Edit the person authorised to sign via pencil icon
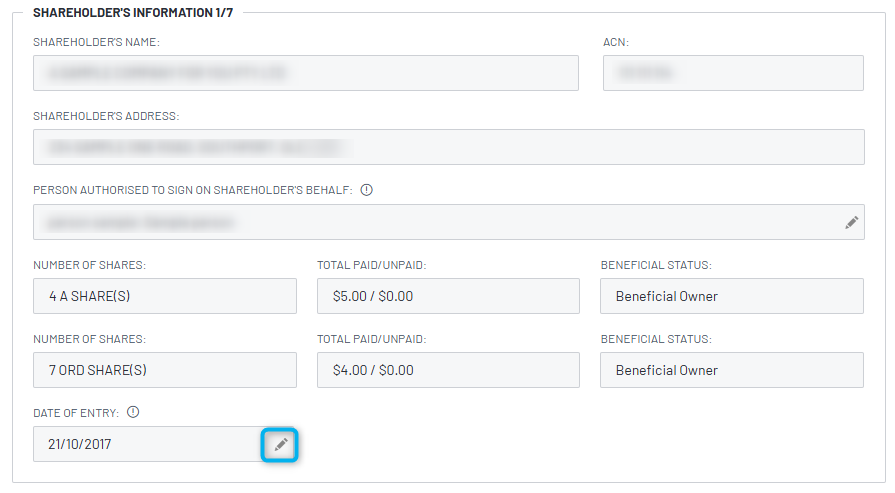The width and height of the screenshot is (895, 493). tap(852, 223)
